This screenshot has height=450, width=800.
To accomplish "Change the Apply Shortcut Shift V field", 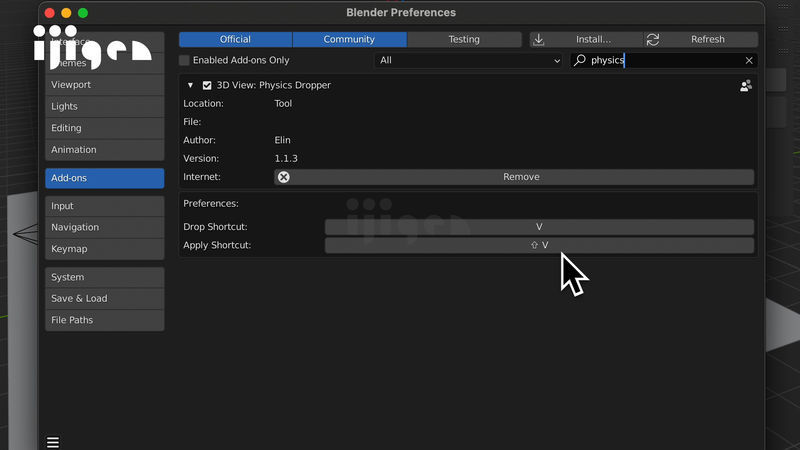I will (539, 245).
